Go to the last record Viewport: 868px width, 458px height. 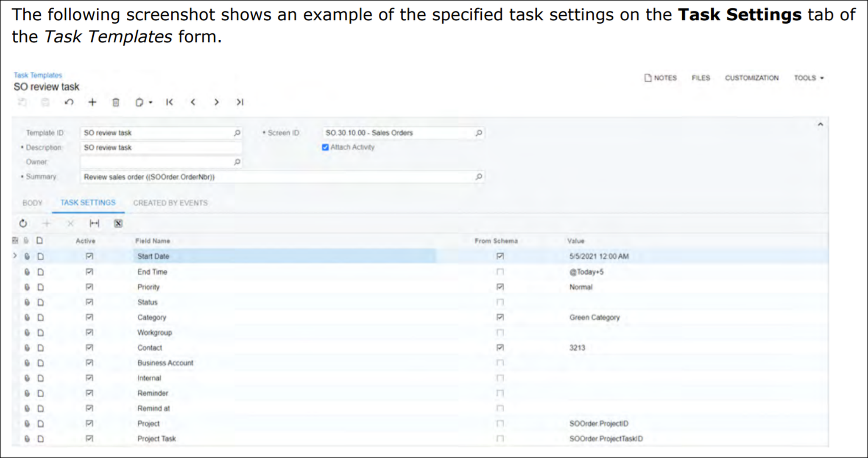pos(240,102)
